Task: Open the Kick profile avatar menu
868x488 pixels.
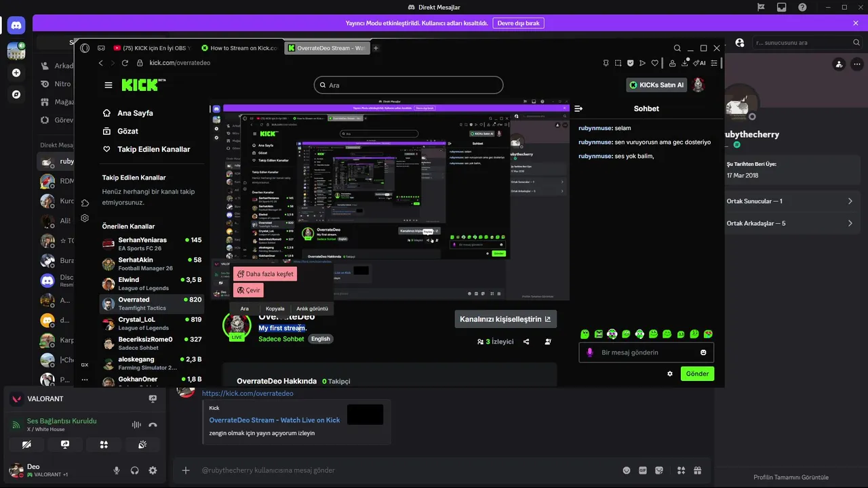Action: pyautogui.click(x=698, y=85)
